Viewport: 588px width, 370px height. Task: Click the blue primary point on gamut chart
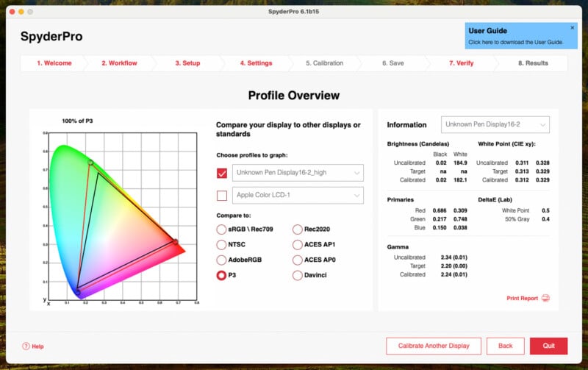point(78,291)
